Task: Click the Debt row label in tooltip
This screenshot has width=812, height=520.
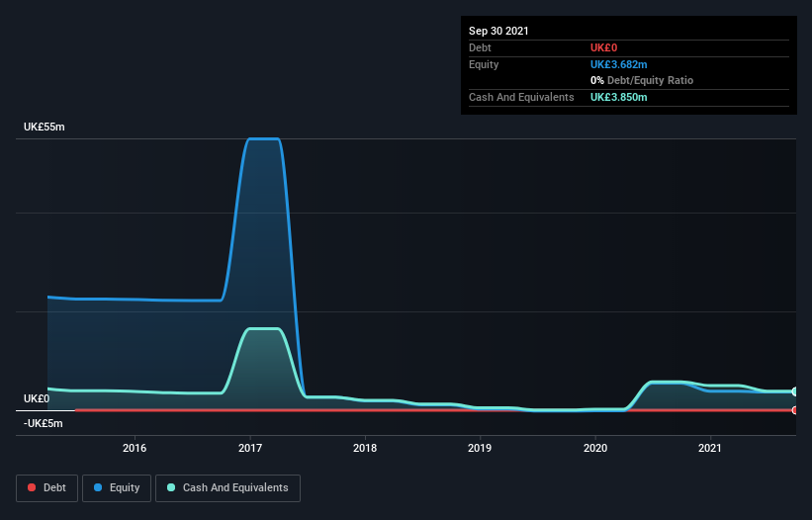Action: pos(480,47)
